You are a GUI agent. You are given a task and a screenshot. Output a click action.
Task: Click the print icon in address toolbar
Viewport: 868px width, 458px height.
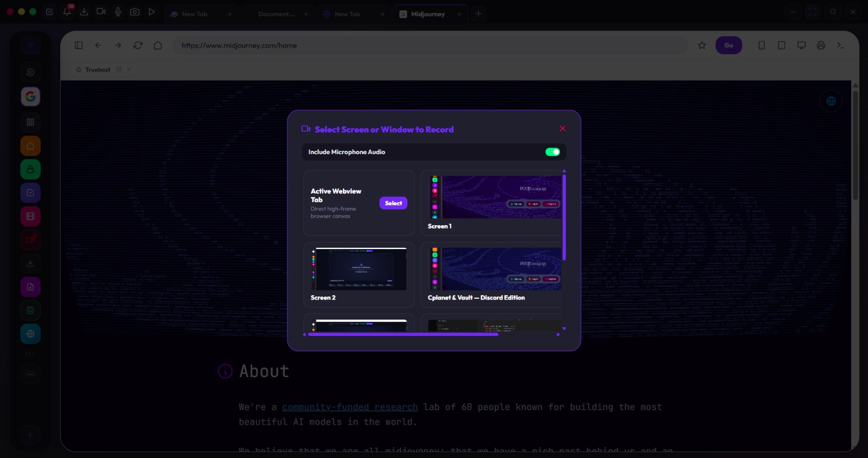821,46
